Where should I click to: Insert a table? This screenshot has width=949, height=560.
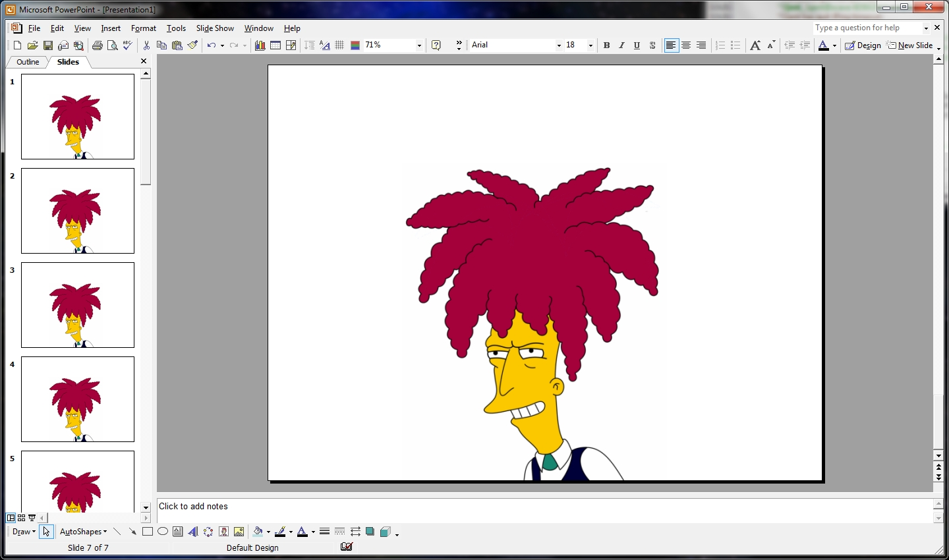click(275, 45)
